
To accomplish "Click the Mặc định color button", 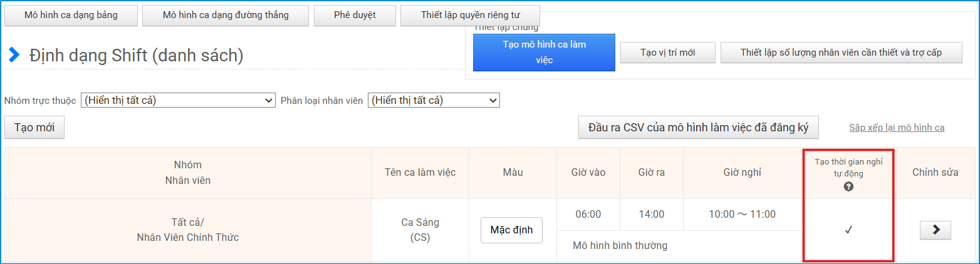I will coord(511,230).
